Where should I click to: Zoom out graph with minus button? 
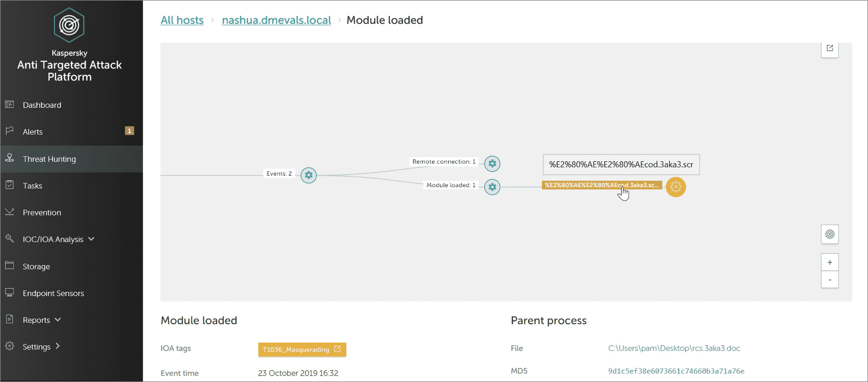(829, 280)
